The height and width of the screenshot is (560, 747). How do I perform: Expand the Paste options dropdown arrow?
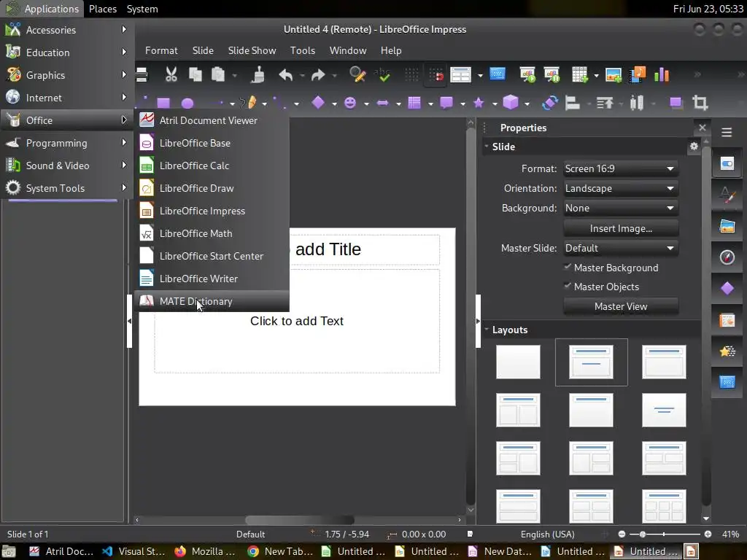234,75
